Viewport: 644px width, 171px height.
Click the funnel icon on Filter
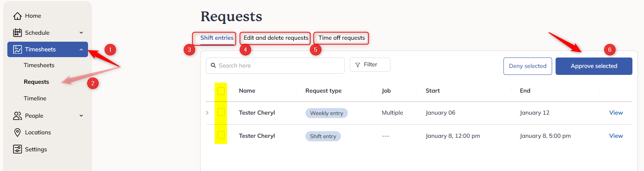[358, 65]
